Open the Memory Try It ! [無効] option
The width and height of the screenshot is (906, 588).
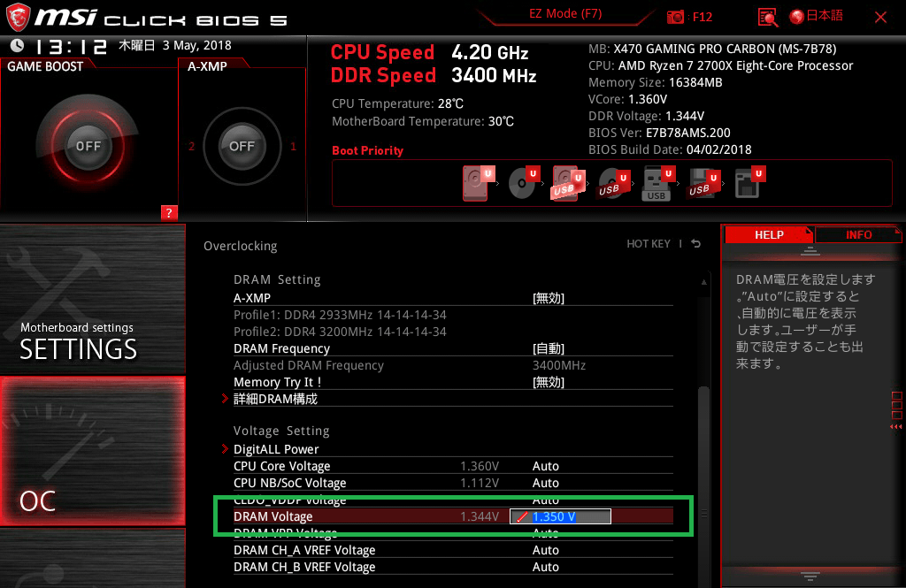click(548, 382)
